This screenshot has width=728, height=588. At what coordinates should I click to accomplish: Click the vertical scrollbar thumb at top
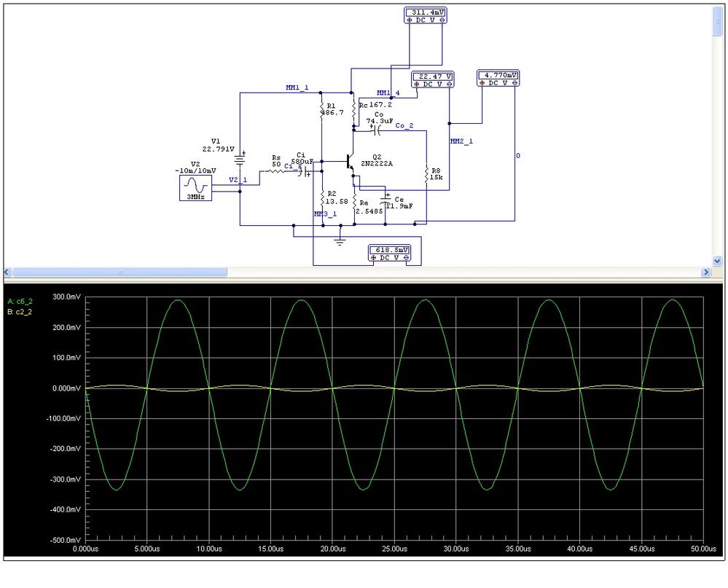(x=717, y=21)
